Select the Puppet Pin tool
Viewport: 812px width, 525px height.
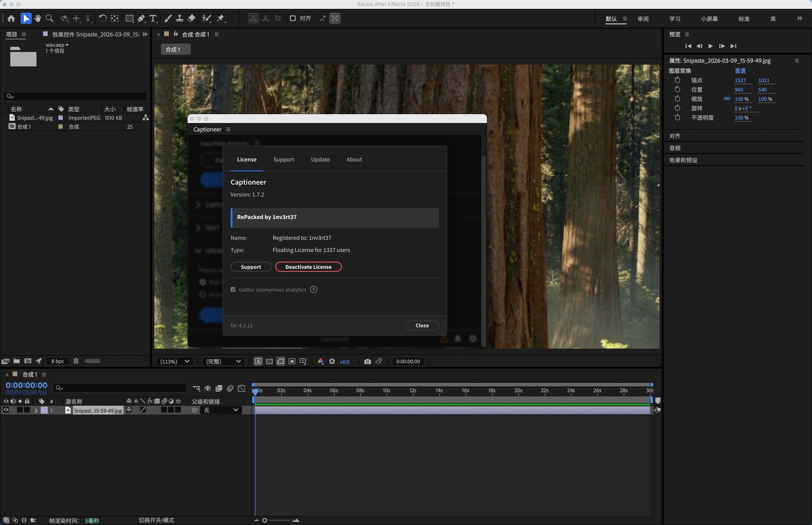click(221, 18)
